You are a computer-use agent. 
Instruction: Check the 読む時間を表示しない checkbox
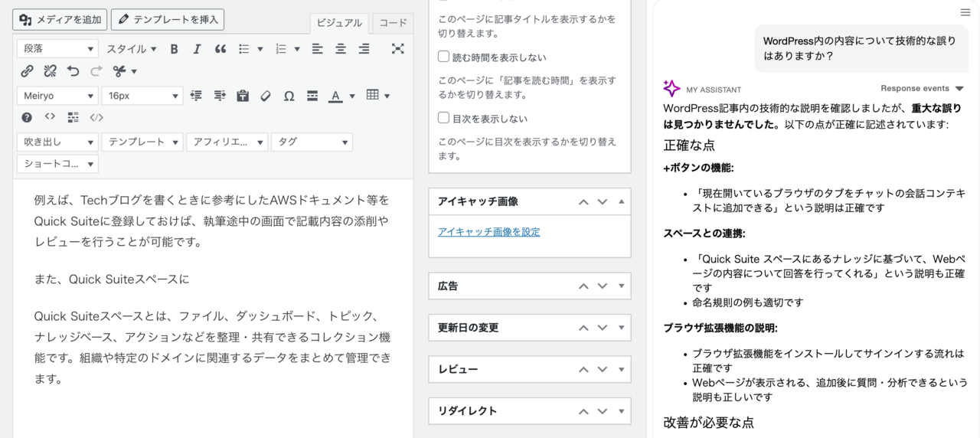(x=443, y=57)
